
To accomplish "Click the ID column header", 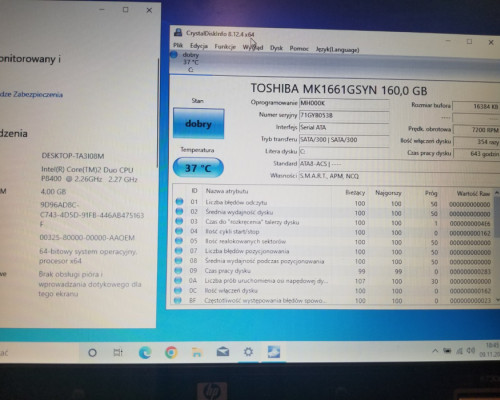I will [194, 191].
